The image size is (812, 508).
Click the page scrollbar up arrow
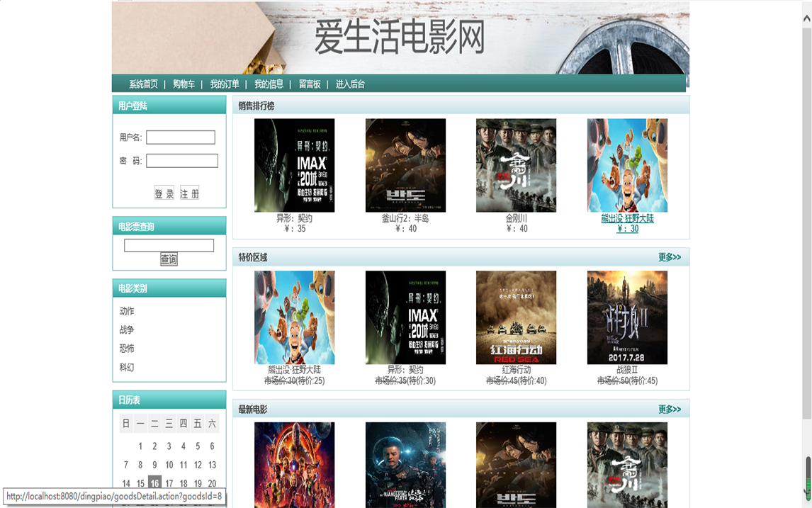pyautogui.click(x=806, y=18)
